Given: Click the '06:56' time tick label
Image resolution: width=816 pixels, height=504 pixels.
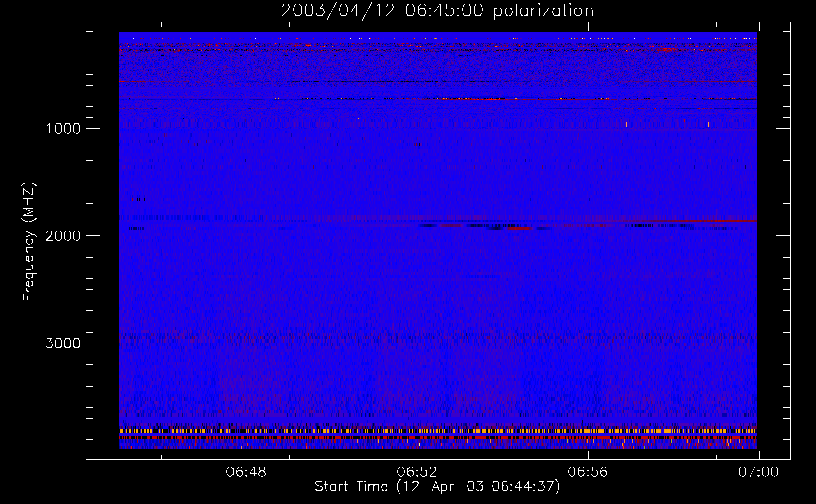Looking at the screenshot, I should pyautogui.click(x=588, y=472).
